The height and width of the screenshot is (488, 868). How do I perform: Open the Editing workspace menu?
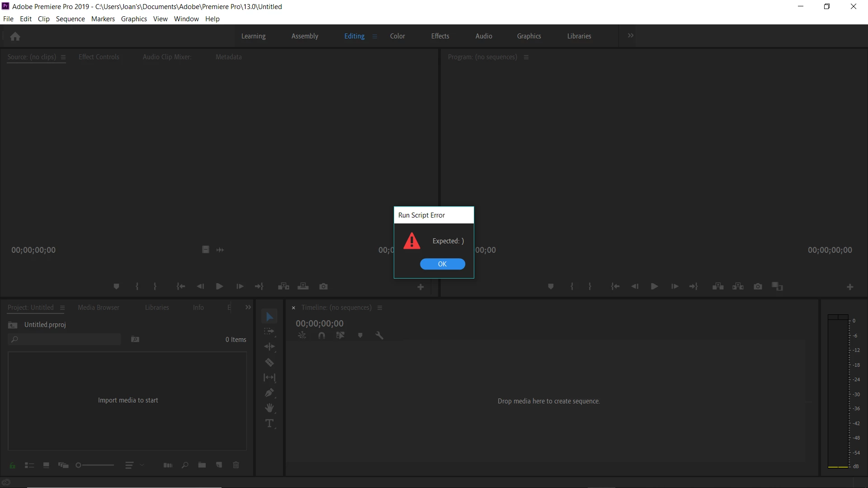tap(375, 37)
